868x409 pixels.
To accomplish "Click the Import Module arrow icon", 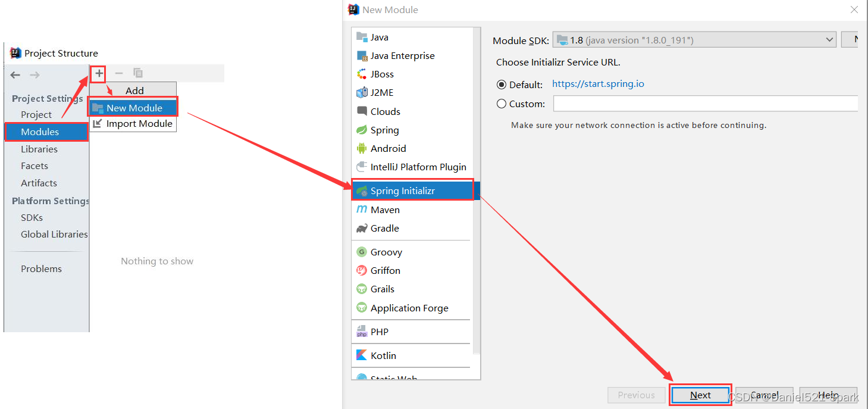I will point(98,124).
